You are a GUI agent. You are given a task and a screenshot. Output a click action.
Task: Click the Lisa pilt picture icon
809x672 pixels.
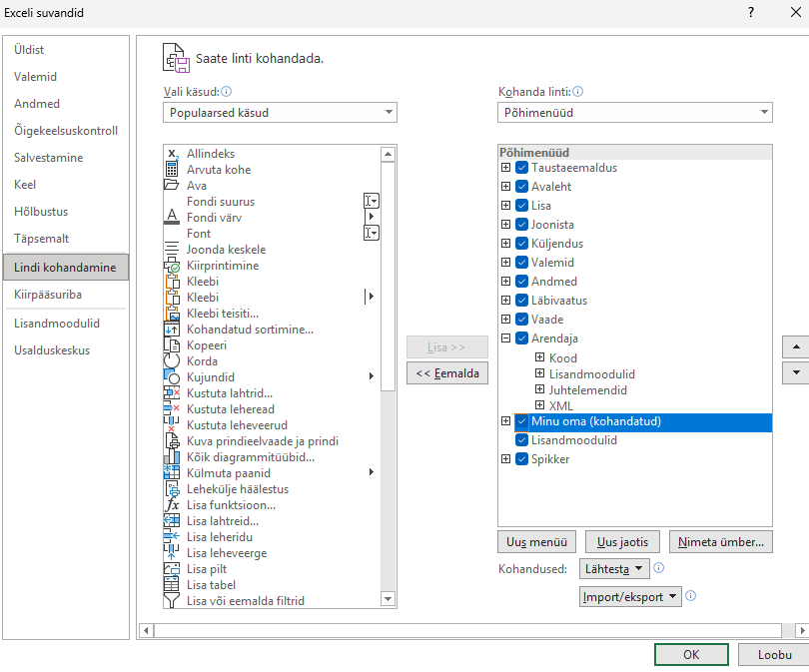tap(171, 569)
